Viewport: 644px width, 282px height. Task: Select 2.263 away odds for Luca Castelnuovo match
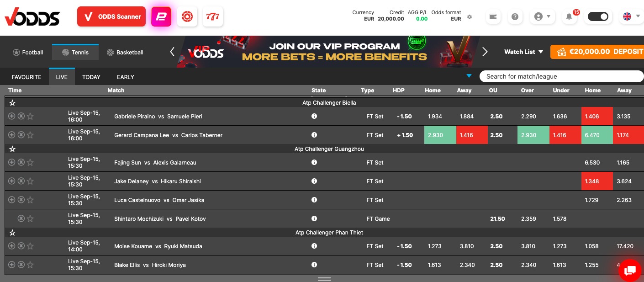624,200
